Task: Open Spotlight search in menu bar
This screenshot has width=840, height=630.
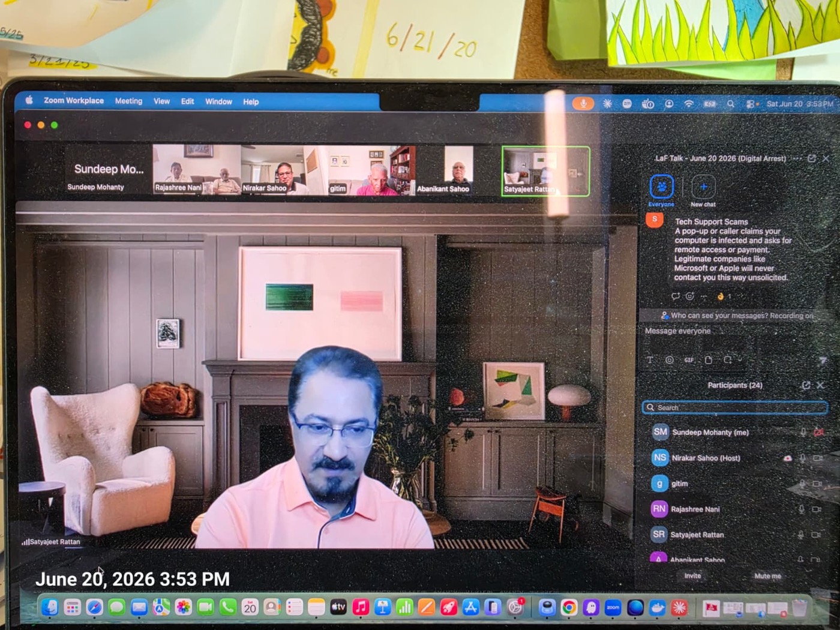Action: coord(730,104)
